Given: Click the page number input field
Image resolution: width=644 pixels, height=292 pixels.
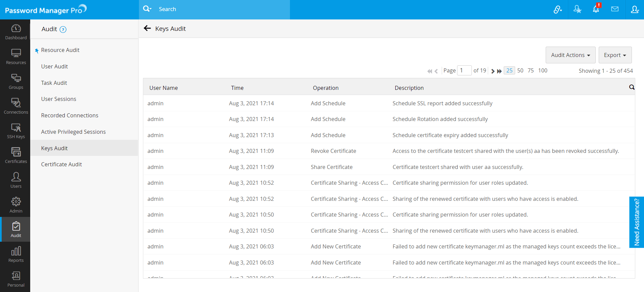Looking at the screenshot, I should 464,70.
